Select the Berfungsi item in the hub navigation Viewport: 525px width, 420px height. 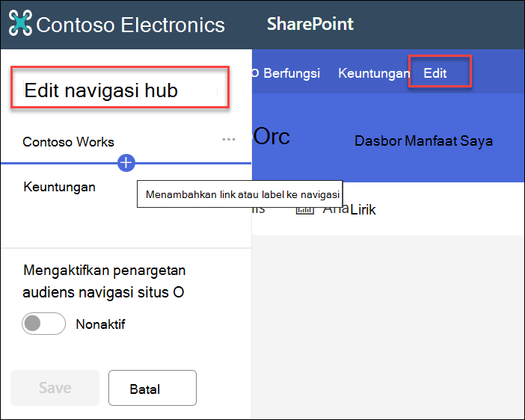[292, 73]
